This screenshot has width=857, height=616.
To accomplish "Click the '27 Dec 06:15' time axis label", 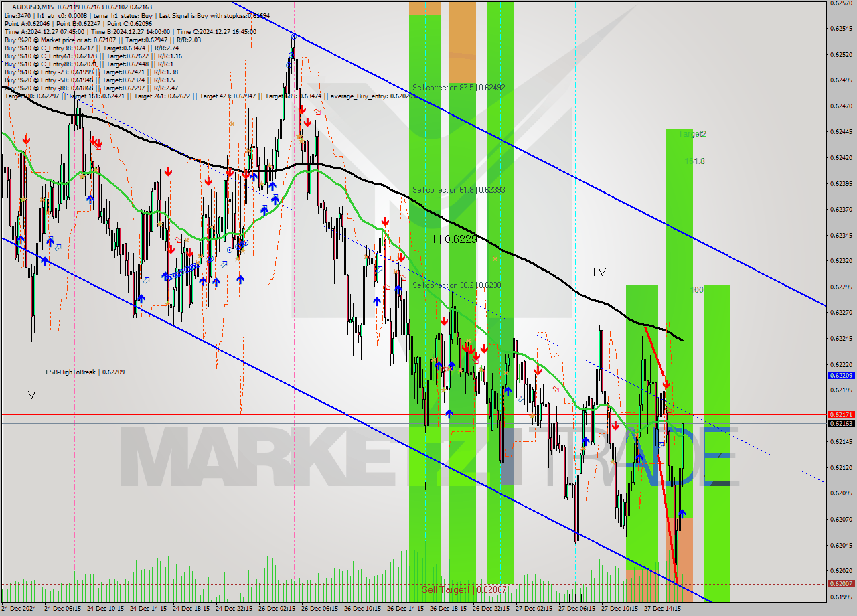I will coord(576,609).
